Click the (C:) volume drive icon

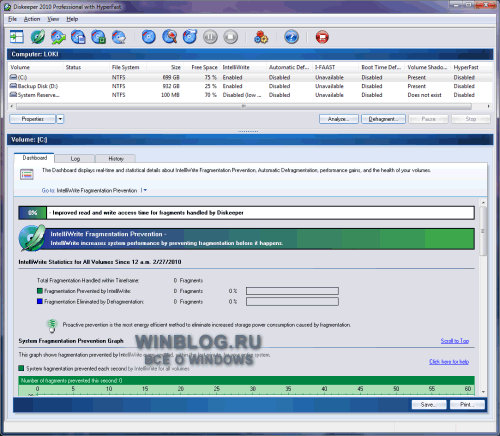click(13, 77)
